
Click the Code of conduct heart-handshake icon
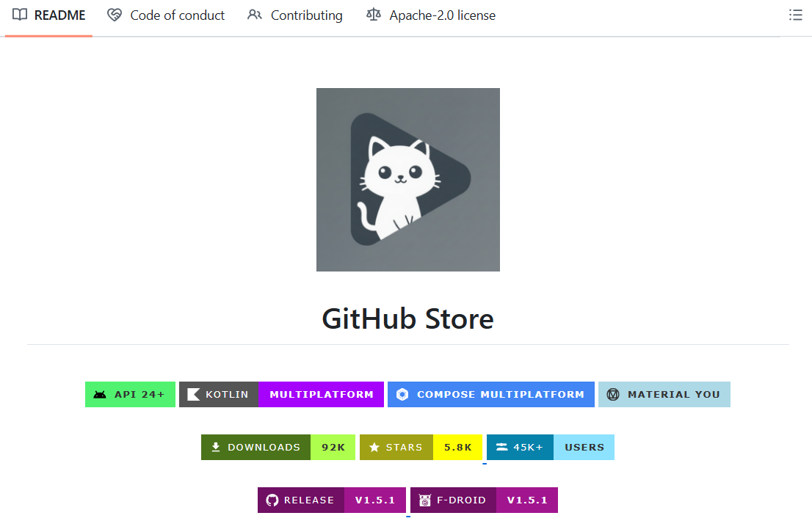click(114, 15)
